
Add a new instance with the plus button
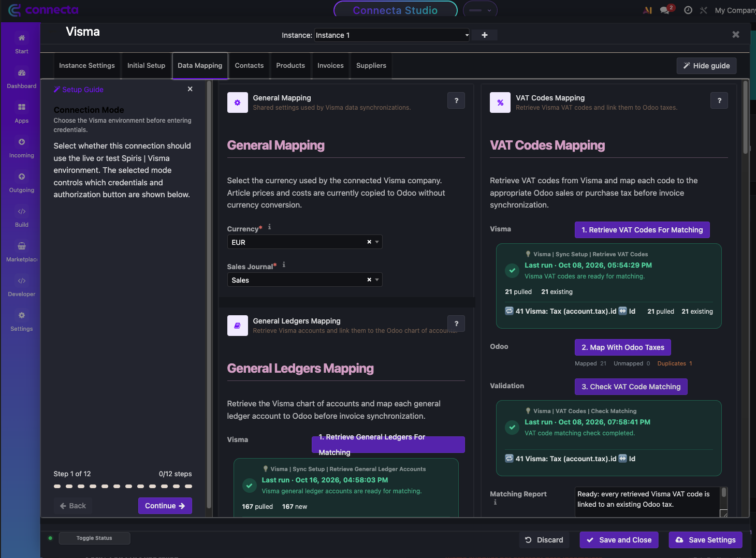484,35
